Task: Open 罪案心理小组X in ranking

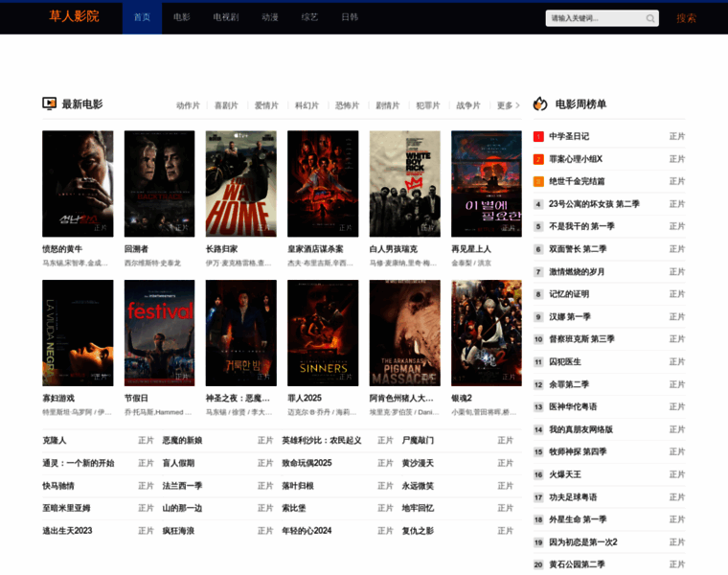Action: click(x=576, y=159)
